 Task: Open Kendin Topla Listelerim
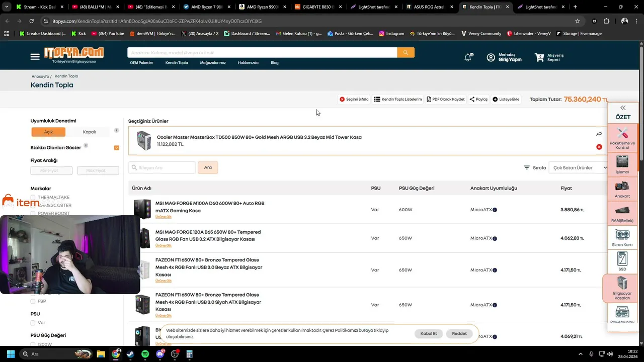tap(397, 99)
